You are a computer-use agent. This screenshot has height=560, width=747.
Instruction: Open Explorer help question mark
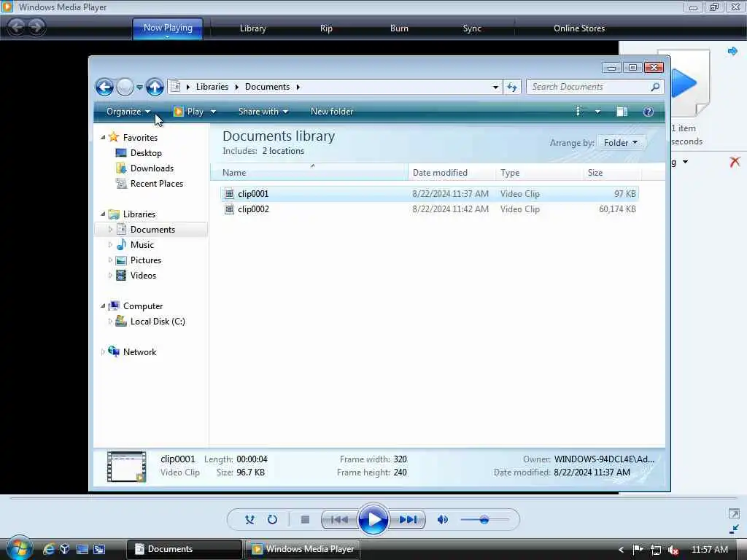click(x=648, y=112)
